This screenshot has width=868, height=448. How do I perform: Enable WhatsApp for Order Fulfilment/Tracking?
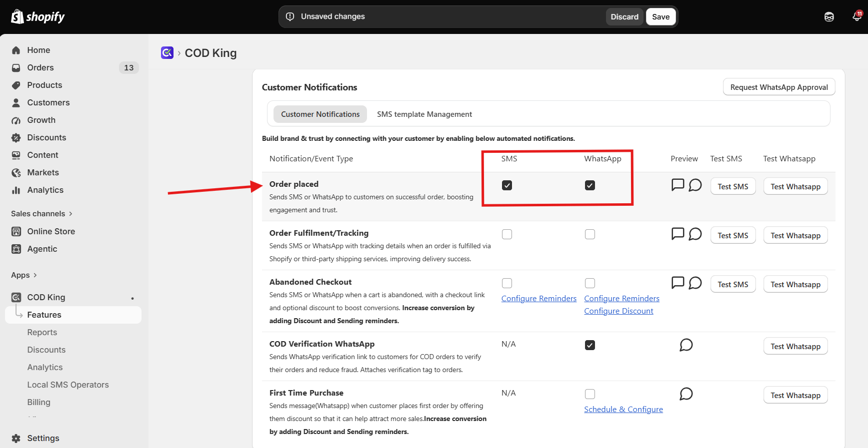(590, 234)
